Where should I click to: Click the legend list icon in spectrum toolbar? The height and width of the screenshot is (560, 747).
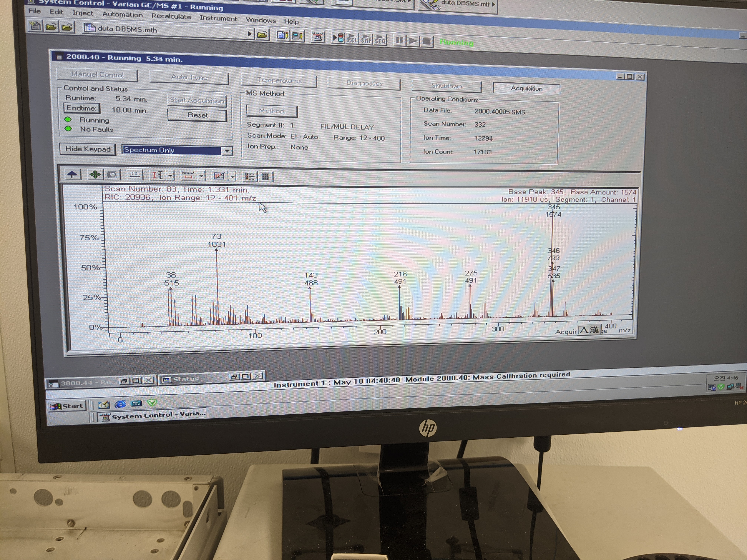point(250,176)
